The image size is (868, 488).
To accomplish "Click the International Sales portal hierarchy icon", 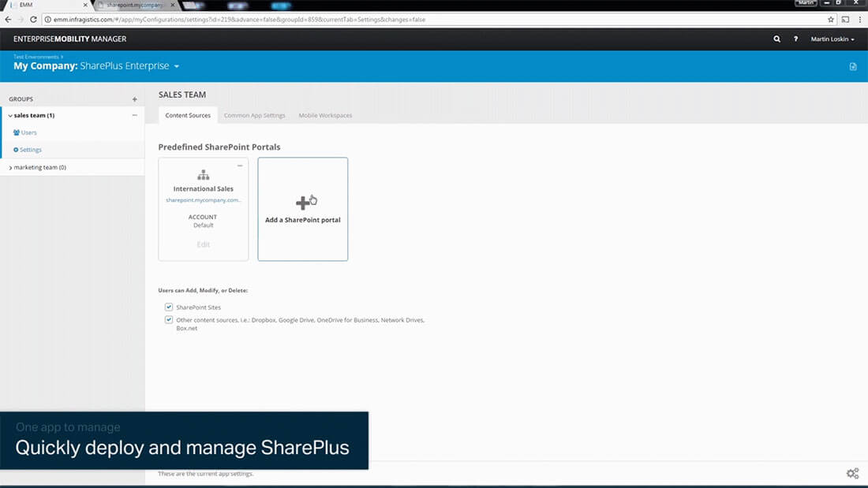I will pos(203,175).
